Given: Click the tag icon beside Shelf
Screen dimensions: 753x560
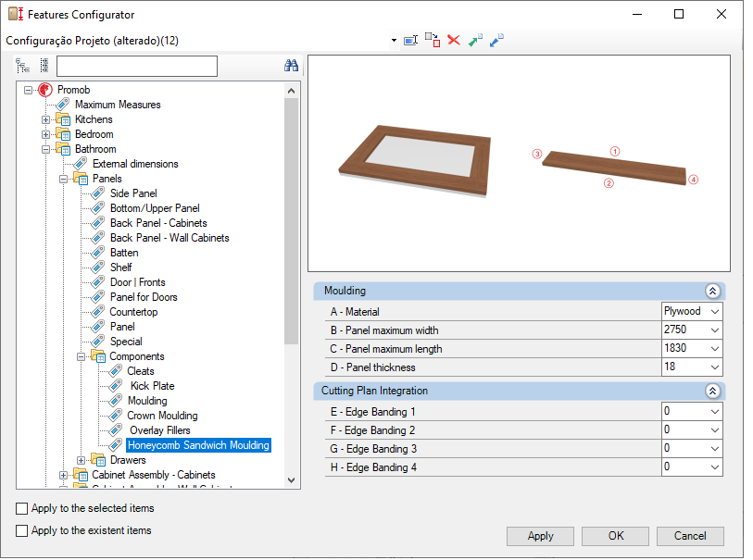Looking at the screenshot, I should pos(98,268).
